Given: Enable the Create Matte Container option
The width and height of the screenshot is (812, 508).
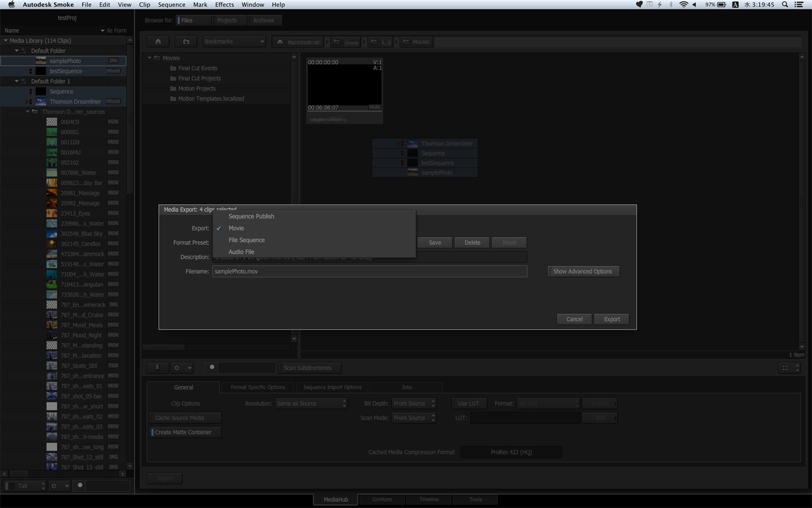Looking at the screenshot, I should 184,432.
